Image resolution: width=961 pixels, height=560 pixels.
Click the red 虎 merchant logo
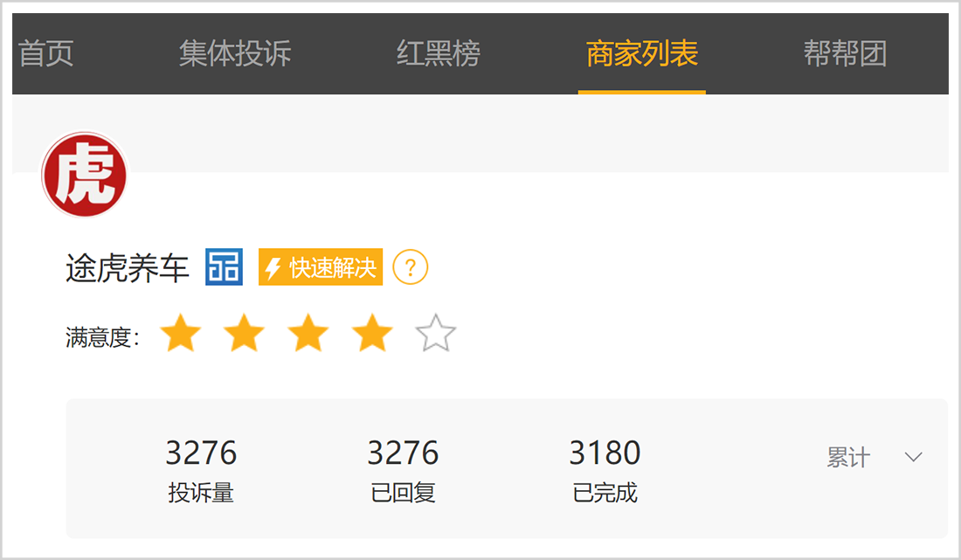[84, 176]
